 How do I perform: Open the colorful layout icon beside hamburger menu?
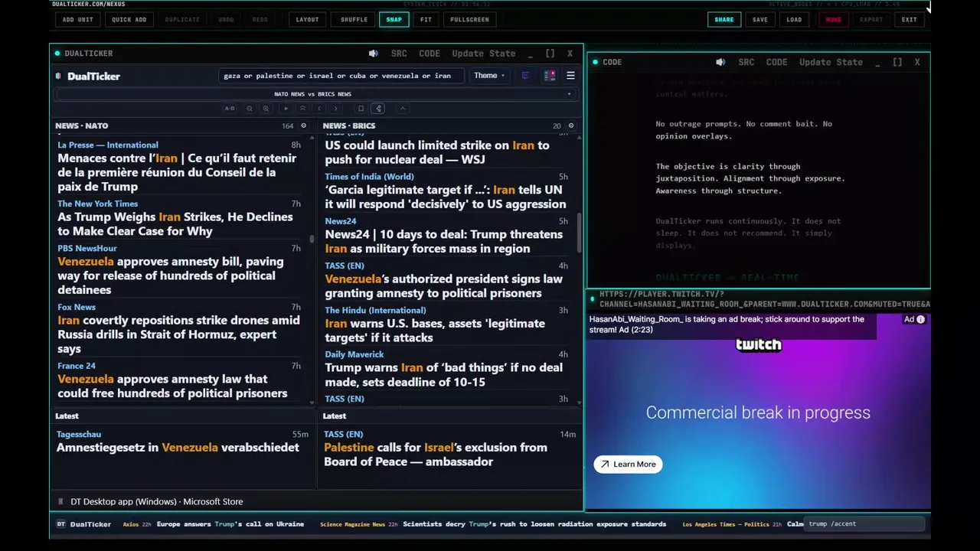click(x=550, y=76)
